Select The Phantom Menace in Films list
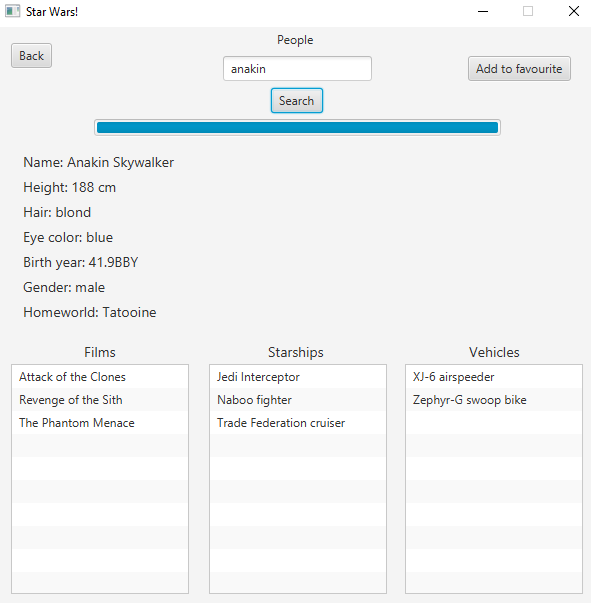The height and width of the screenshot is (603, 591). click(100, 423)
